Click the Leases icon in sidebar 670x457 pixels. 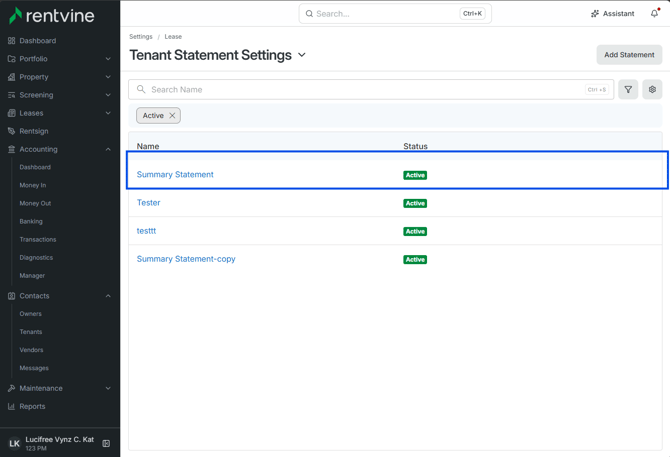(12, 113)
